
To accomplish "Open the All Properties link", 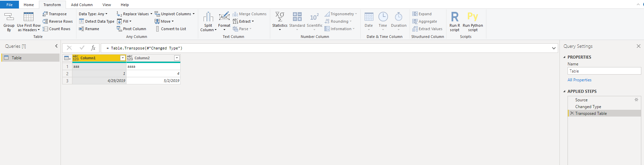I will coord(579,80).
